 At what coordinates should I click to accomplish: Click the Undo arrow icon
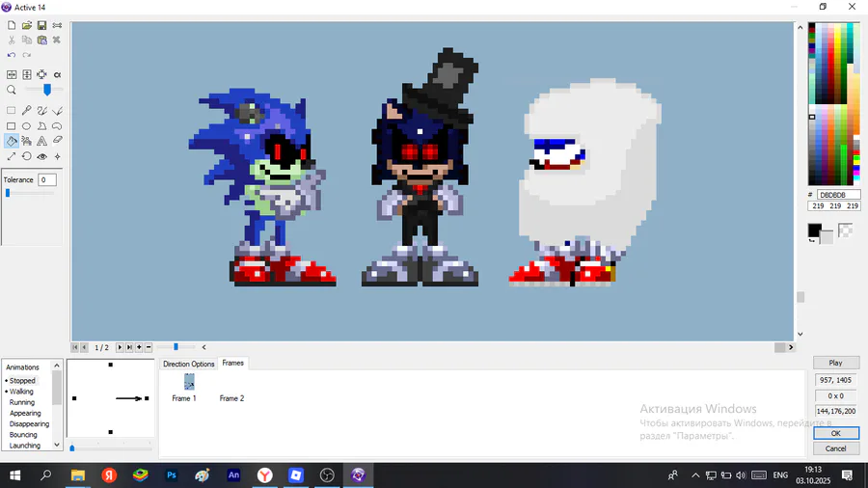coord(12,55)
